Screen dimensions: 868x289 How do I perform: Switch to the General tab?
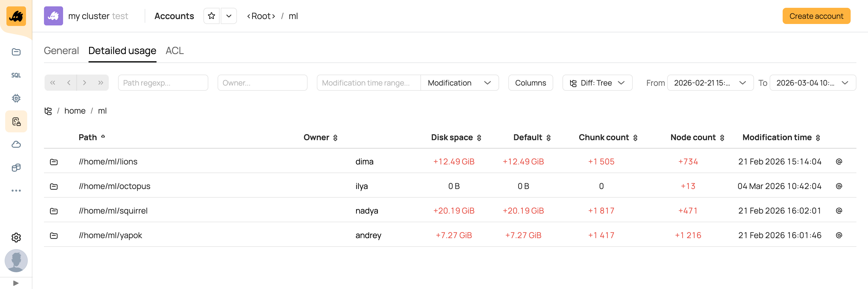pyautogui.click(x=61, y=51)
